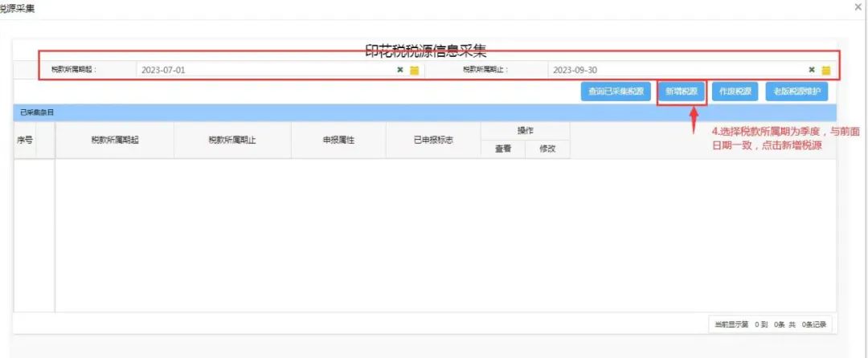
Task: Click the 查询已采集税源 button
Action: [616, 92]
